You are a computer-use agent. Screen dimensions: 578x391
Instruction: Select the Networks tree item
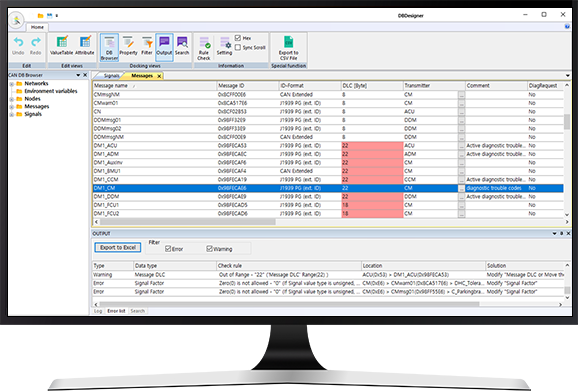pyautogui.click(x=36, y=84)
